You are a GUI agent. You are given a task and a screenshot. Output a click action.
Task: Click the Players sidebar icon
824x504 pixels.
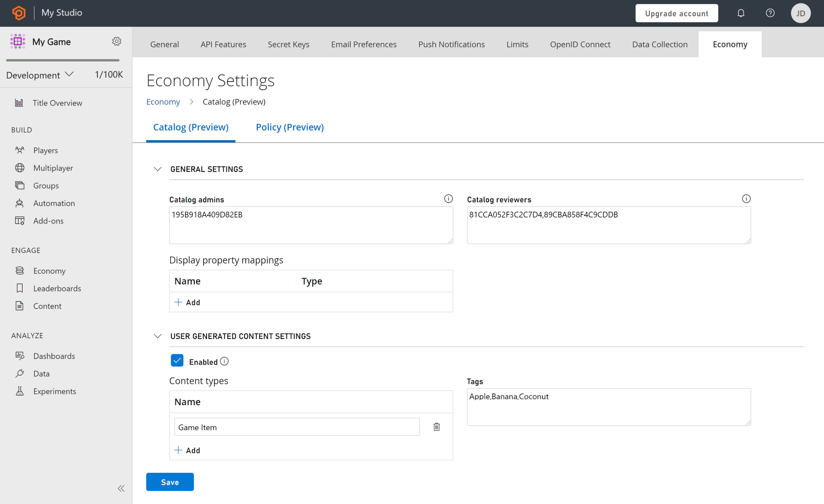coord(20,150)
